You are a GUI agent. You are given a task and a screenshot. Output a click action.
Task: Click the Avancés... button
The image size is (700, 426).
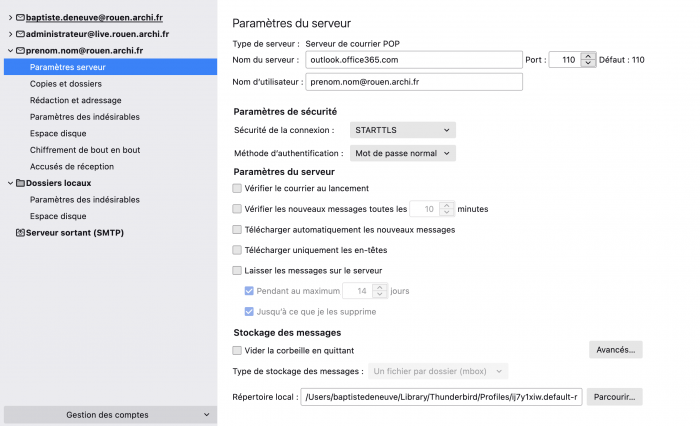pyautogui.click(x=616, y=350)
